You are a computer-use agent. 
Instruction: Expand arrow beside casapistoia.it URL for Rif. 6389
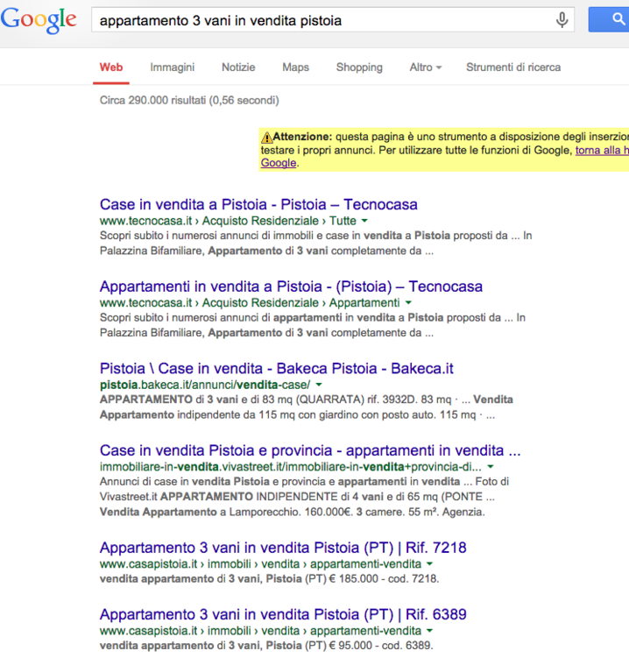[430, 631]
